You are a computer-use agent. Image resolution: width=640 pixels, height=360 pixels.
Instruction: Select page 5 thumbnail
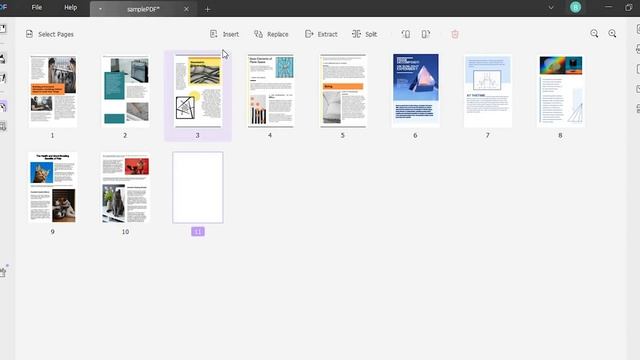[x=343, y=91]
